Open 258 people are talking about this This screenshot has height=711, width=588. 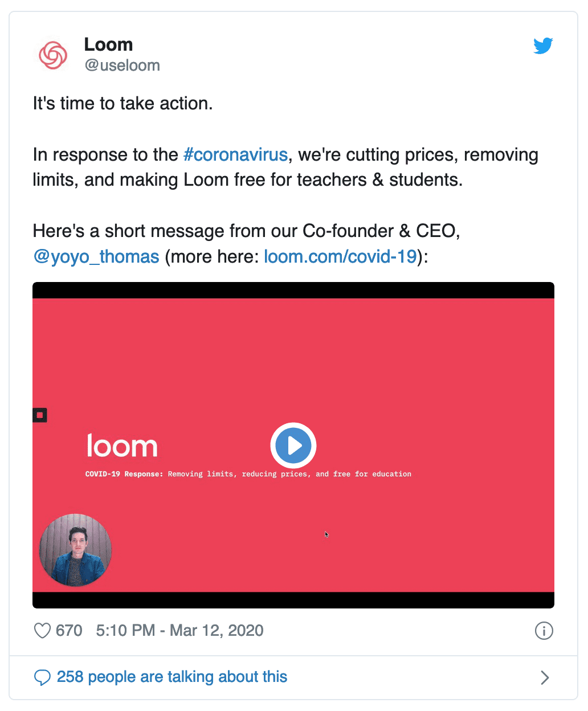coord(172,677)
